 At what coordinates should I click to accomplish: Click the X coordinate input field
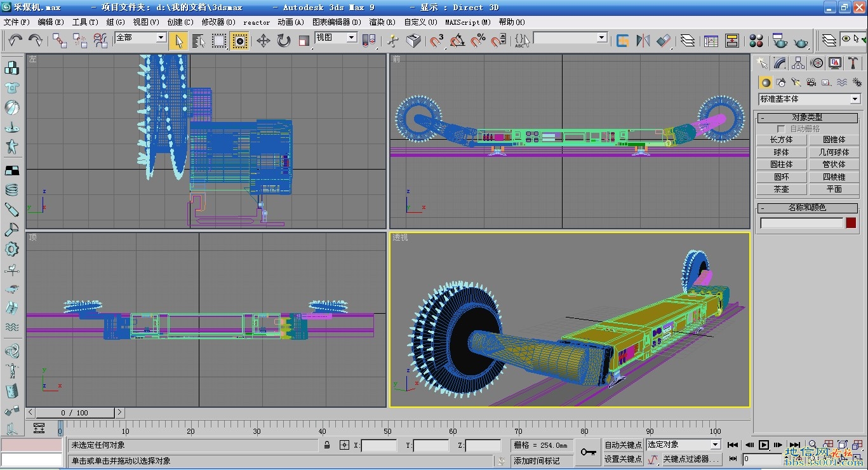(378, 446)
